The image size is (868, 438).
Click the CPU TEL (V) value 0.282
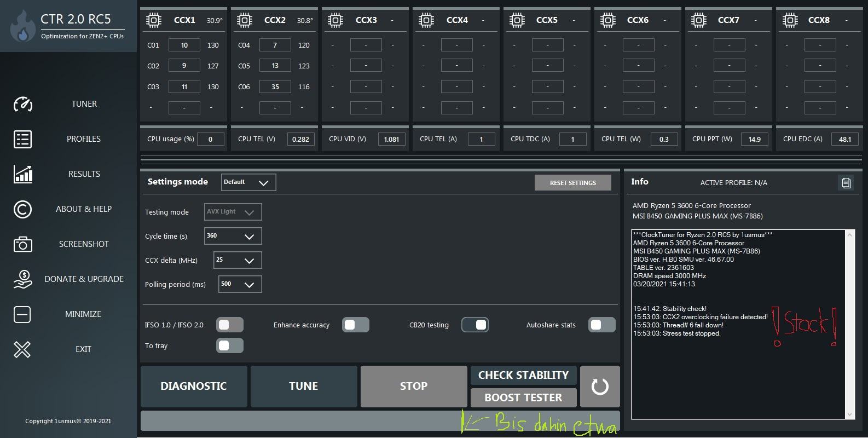(301, 139)
